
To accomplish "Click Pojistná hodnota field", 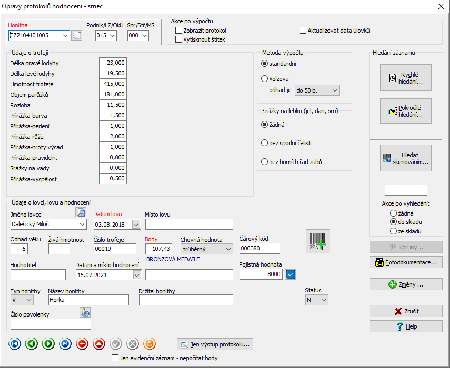I will 261,274.
